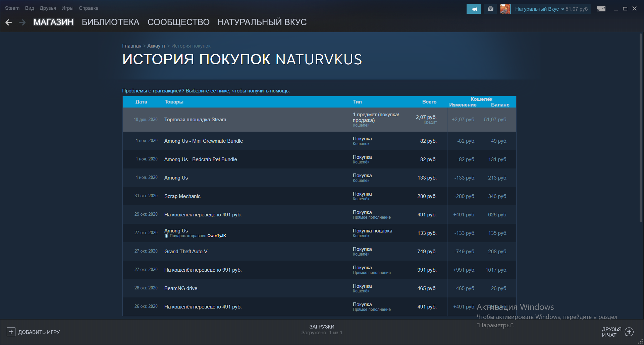The width and height of the screenshot is (644, 345).
Task: Open the Игры menu
Action: point(67,8)
